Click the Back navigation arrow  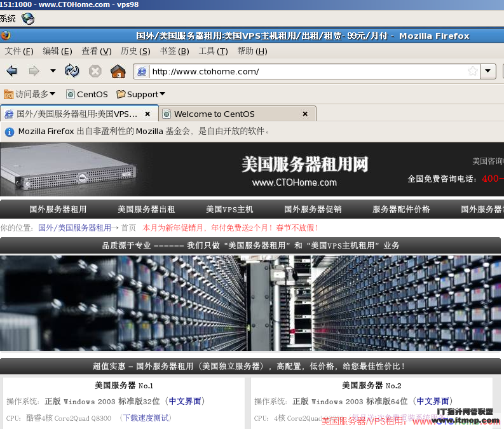pyautogui.click(x=12, y=71)
